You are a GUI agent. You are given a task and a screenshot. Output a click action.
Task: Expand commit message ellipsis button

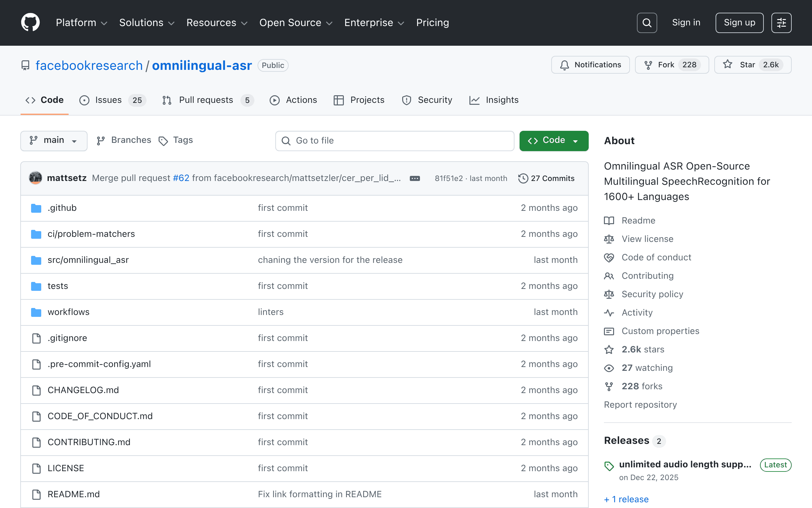coord(415,178)
